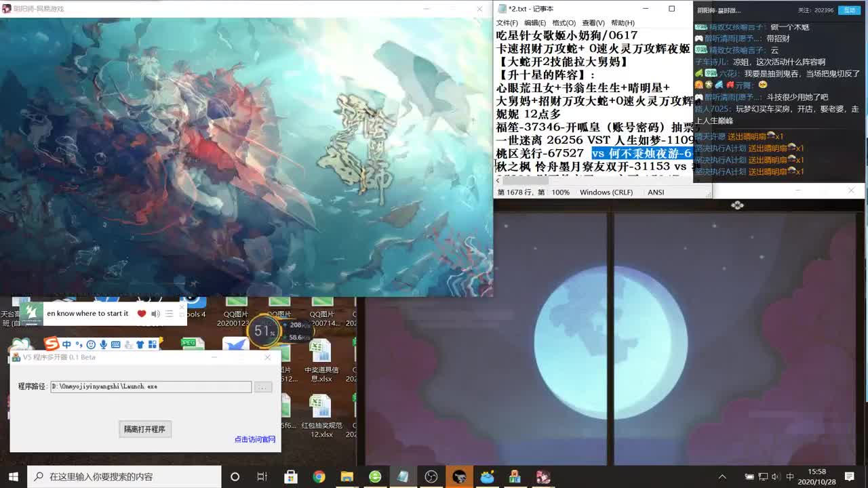Click ANSI encoding in Notepad status bar
This screenshot has height=488, width=868.
(656, 192)
